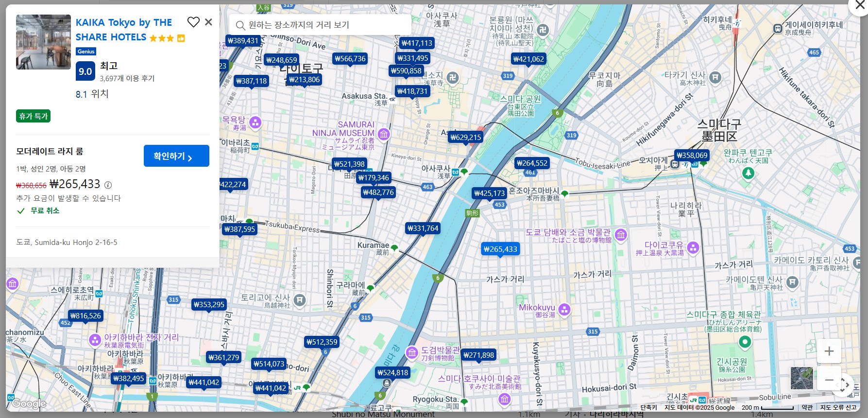The image size is (868, 418).
Task: Click the 9.0 review score badge
Action: 85,71
